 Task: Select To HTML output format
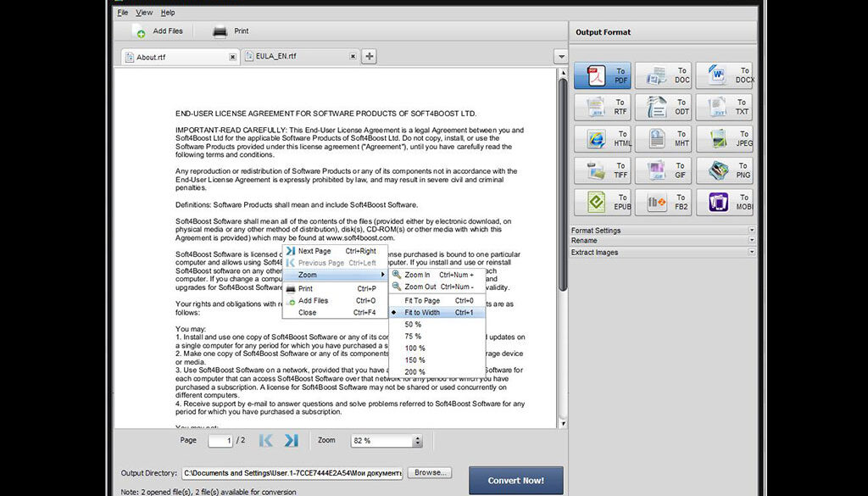(x=603, y=138)
